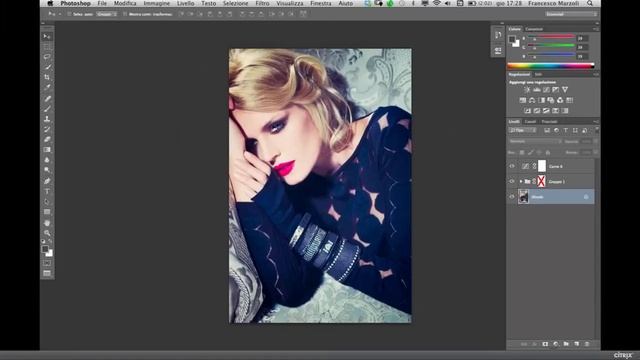This screenshot has height=360, width=640.
Task: Create a new group folder icon
Action: [566, 344]
